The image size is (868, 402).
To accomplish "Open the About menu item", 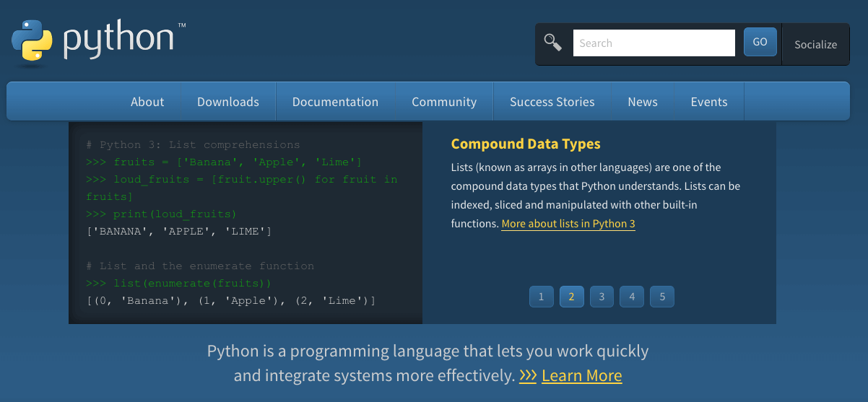I will click(147, 102).
